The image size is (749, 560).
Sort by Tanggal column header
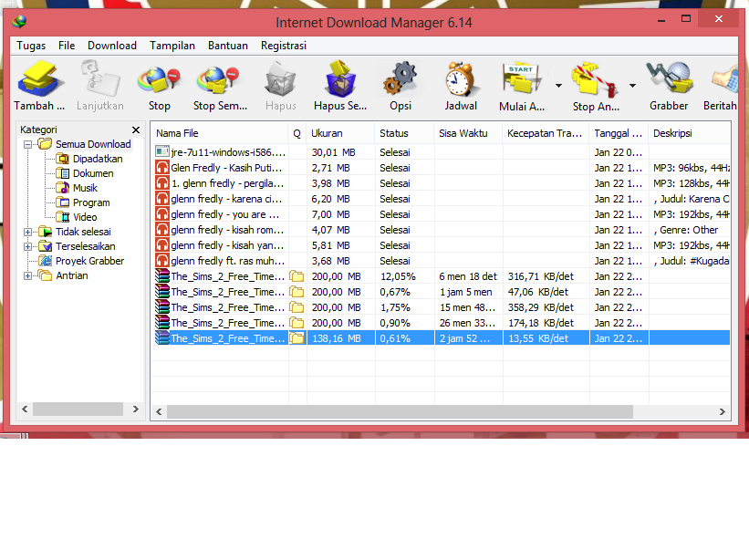(619, 133)
